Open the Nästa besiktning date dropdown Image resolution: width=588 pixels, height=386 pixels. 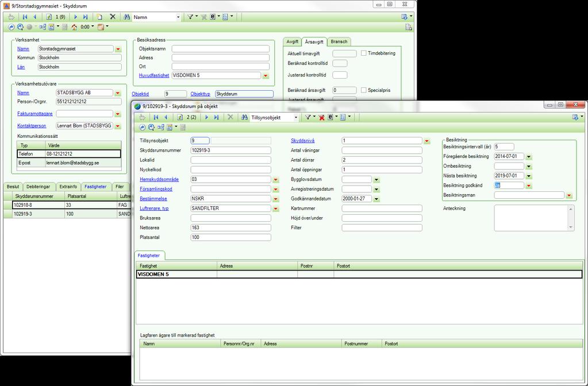(529, 176)
